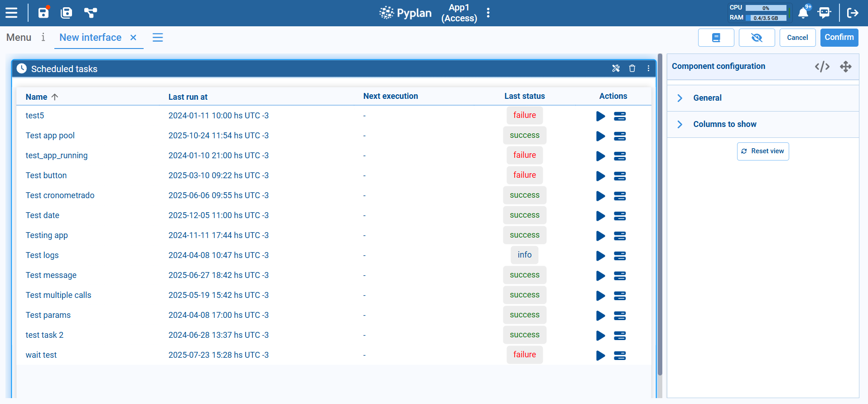Screen dimensions: 868x404
Task: Run the test5 task with play icon
Action: point(600,116)
